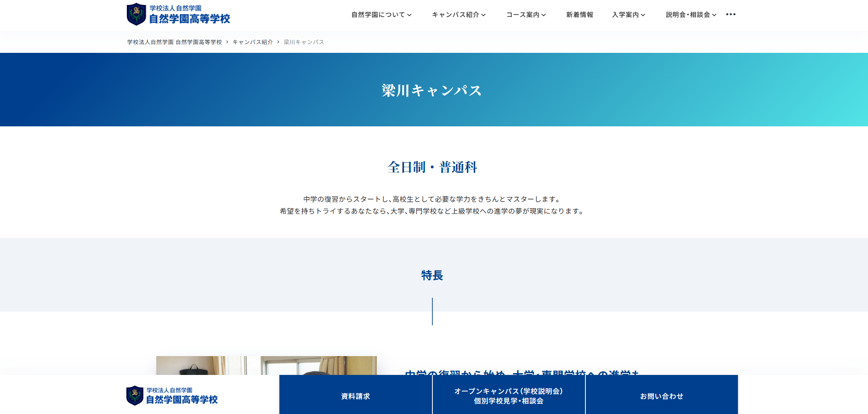Click 自然学園高等学校 text in bottom bar

182,400
